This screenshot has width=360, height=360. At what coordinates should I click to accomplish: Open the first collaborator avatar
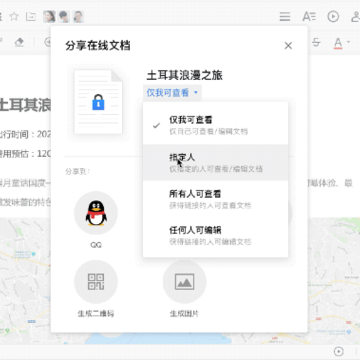pos(49,16)
